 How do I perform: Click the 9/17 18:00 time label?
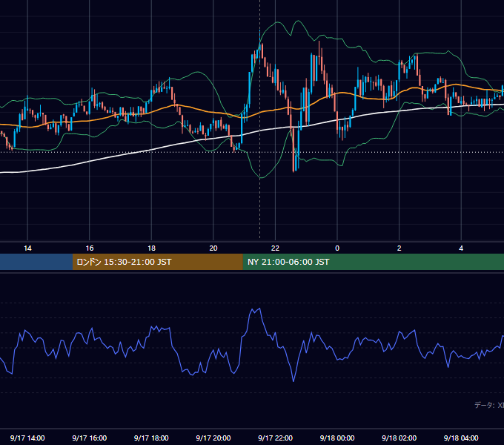click(x=151, y=438)
